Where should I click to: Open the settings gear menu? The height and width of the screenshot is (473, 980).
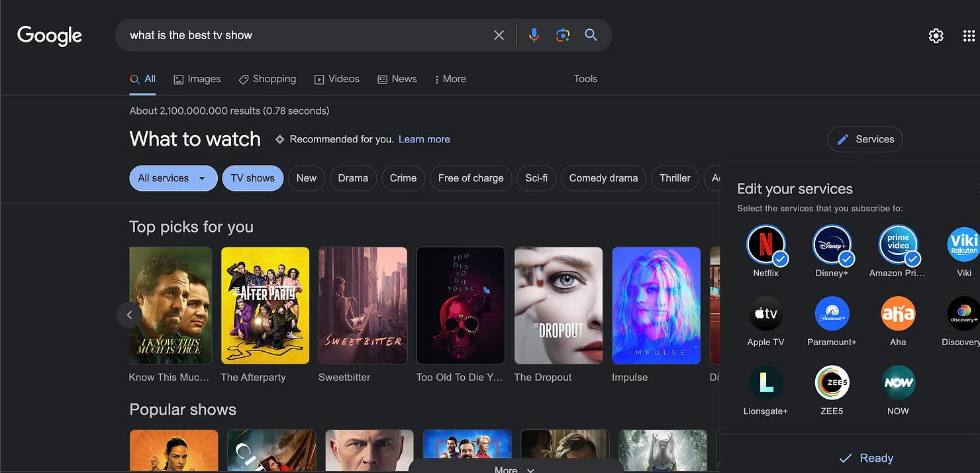pos(936,36)
